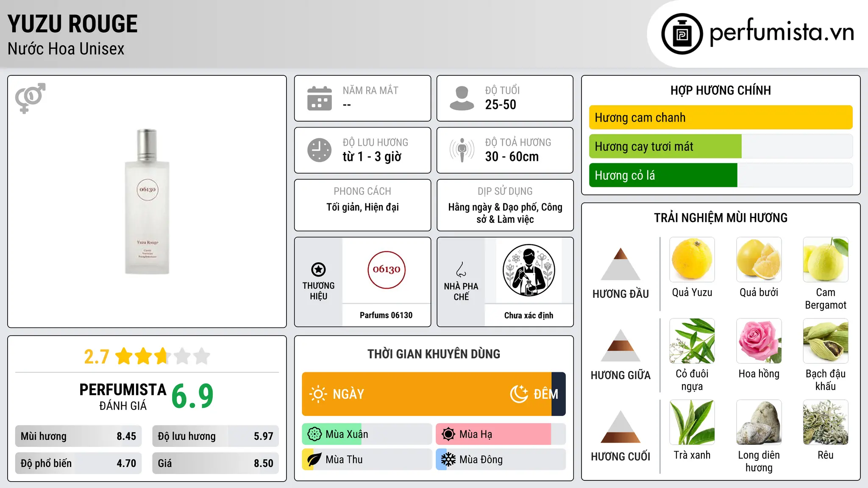Viewport: 868px width, 488px height.
Task: Click the nose icon above NHÀ PHA CHẾ
Action: pos(461,269)
